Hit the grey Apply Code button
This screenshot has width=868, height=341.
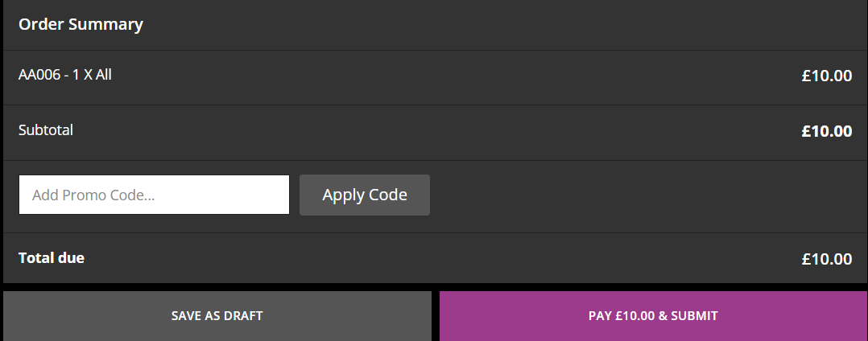[x=364, y=195]
